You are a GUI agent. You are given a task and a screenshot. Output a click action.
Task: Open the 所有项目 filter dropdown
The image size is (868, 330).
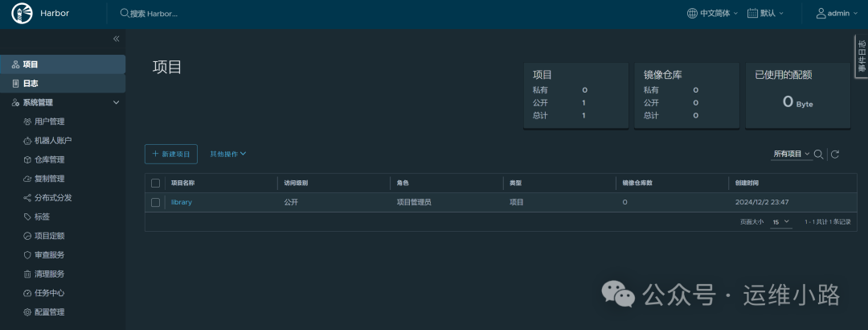point(792,155)
